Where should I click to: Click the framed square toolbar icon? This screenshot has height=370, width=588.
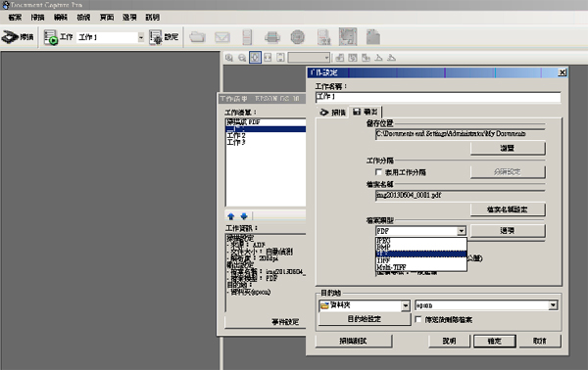(x=348, y=36)
